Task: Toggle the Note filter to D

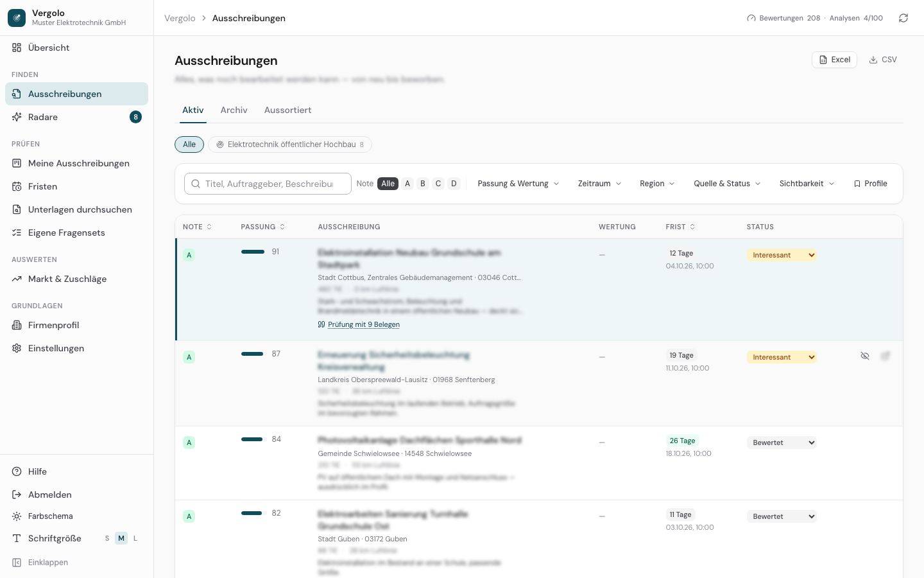Action: 454,184
